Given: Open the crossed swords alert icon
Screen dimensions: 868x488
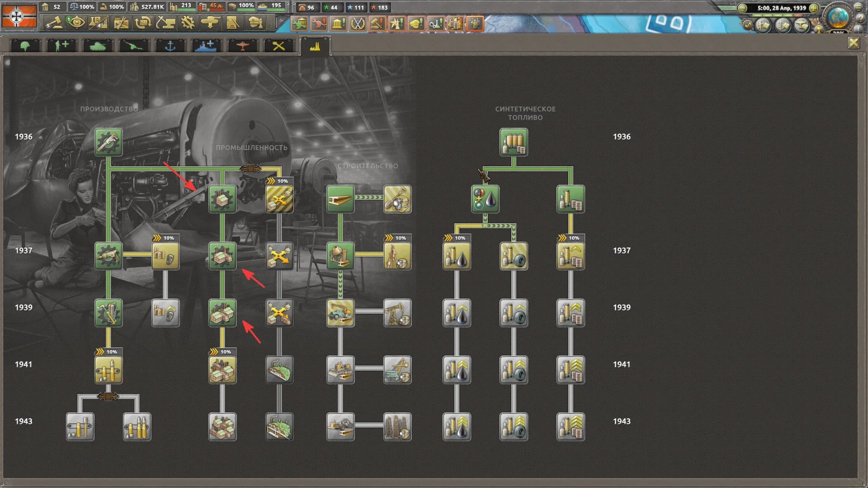Looking at the screenshot, I should point(358,23).
